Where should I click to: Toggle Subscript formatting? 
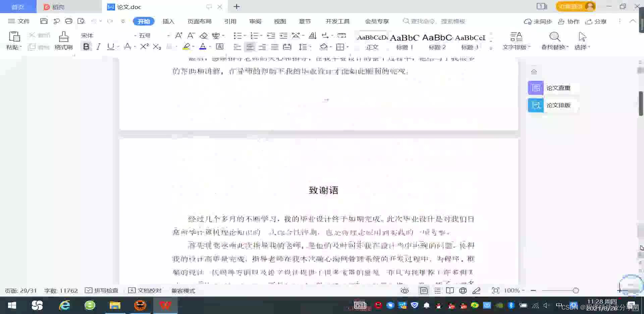[157, 47]
